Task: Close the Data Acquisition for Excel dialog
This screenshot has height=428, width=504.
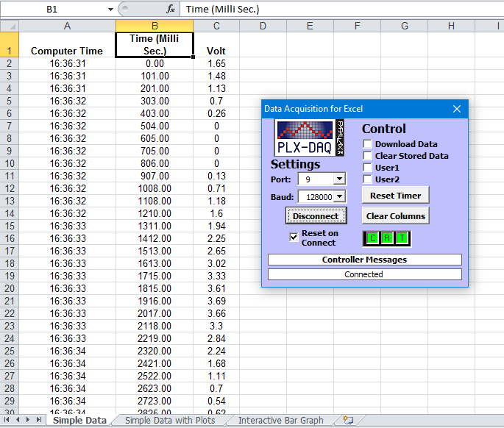Action: 457,109
